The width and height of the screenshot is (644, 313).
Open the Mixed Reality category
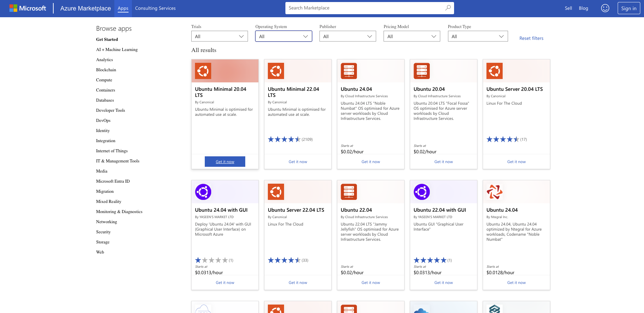click(109, 202)
